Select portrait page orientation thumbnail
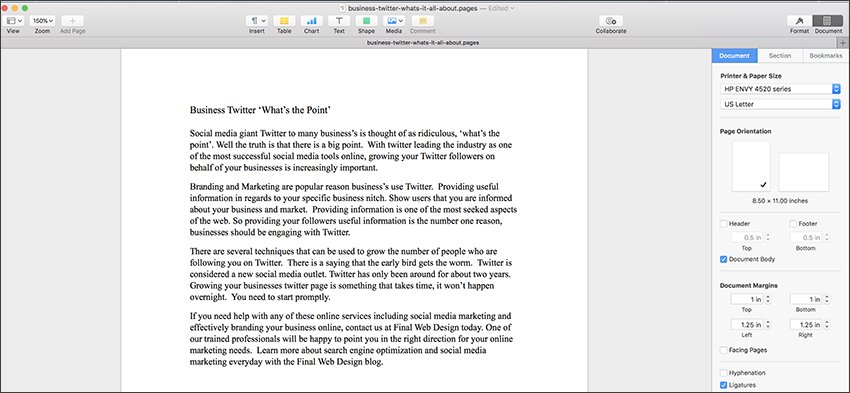Image resolution: width=850 pixels, height=393 pixels. pyautogui.click(x=751, y=166)
